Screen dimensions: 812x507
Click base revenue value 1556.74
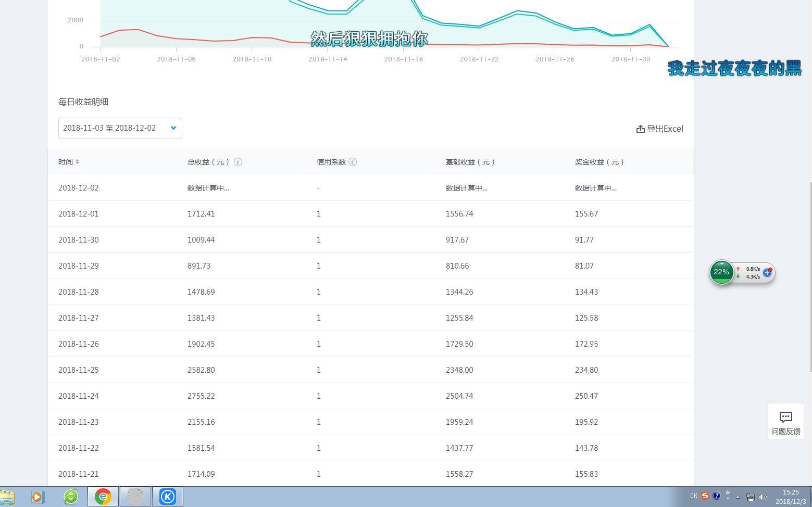coord(459,214)
